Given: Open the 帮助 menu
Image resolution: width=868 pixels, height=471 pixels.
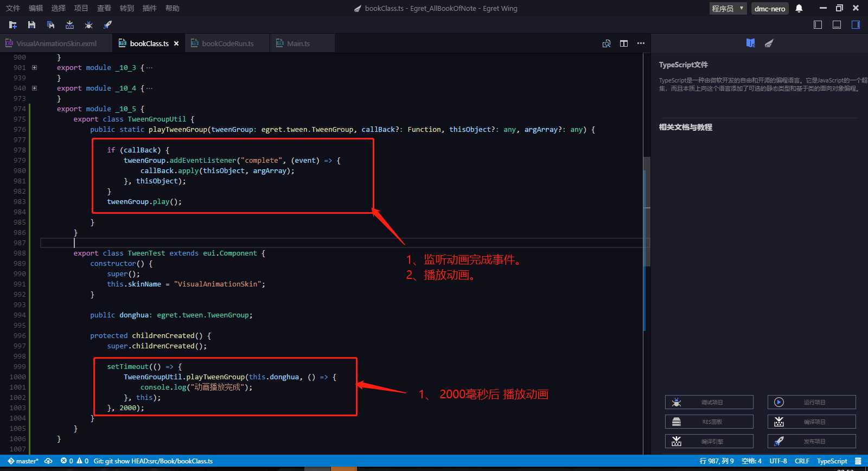Looking at the screenshot, I should [173, 8].
